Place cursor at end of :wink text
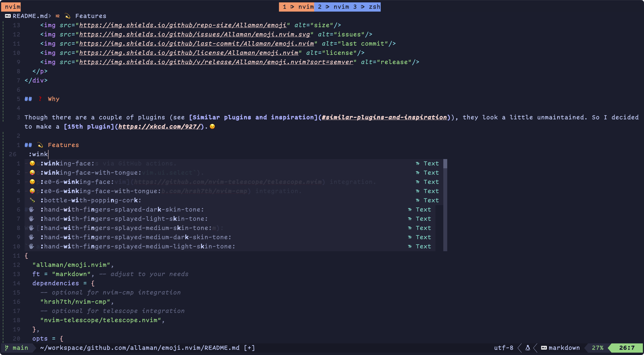 pyautogui.click(x=48, y=154)
